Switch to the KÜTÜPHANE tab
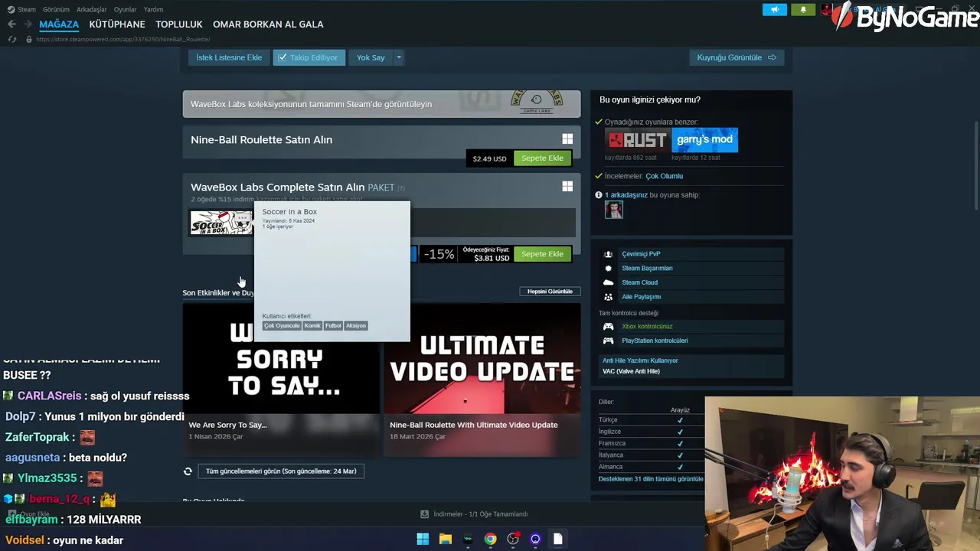 [x=117, y=24]
